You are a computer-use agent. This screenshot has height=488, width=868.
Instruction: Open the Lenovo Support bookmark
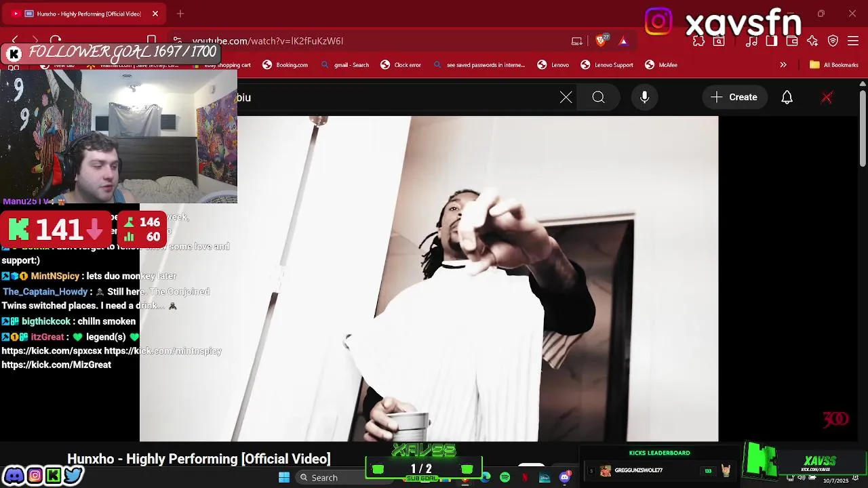click(607, 65)
